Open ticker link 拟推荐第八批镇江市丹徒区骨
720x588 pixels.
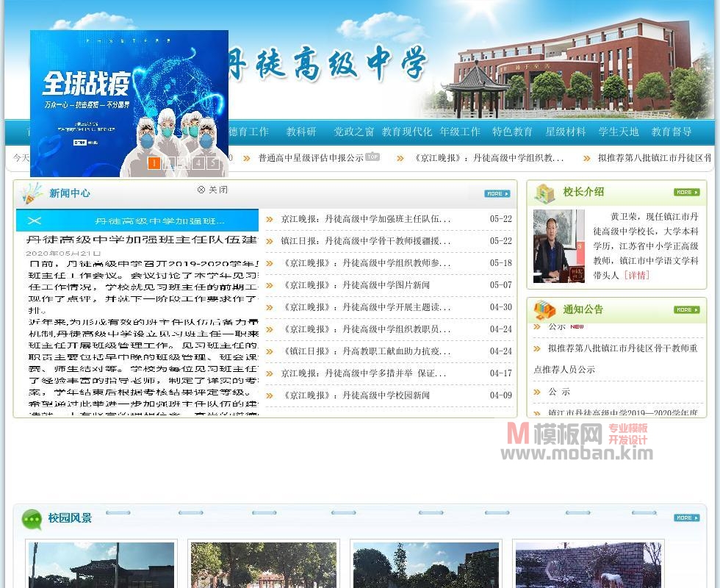coord(655,158)
